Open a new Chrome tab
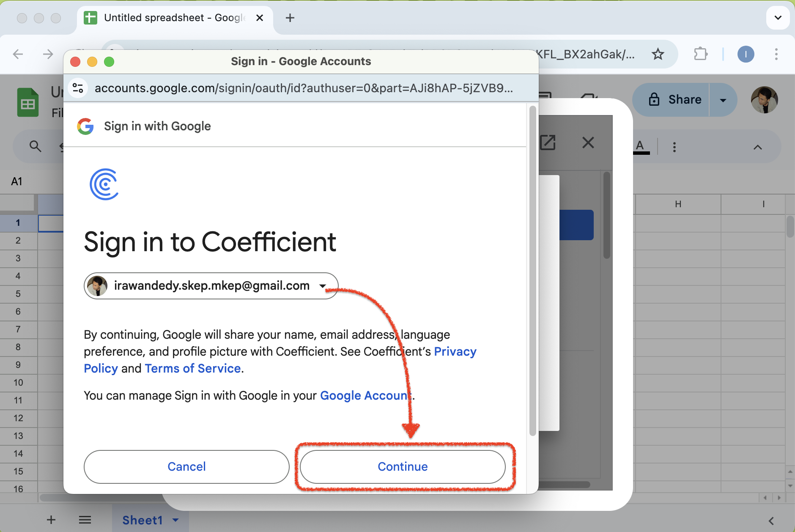 pyautogui.click(x=290, y=18)
